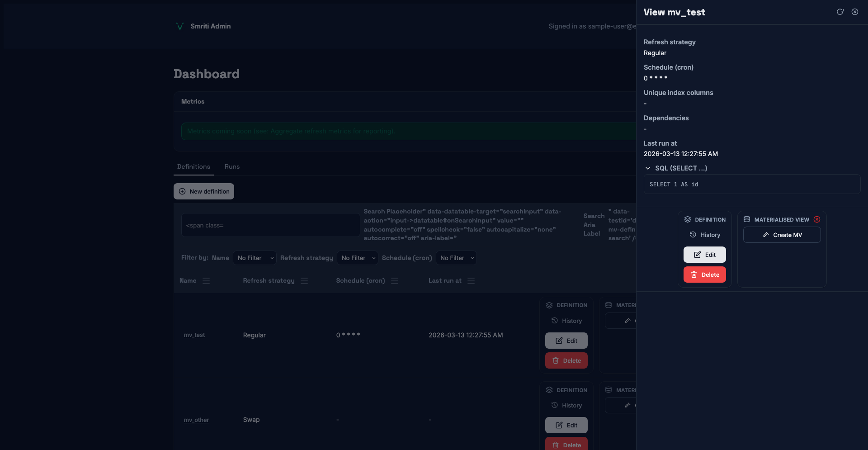Open the Refresh strategy filter dropdown
This screenshot has width=868, height=450.
click(359, 258)
